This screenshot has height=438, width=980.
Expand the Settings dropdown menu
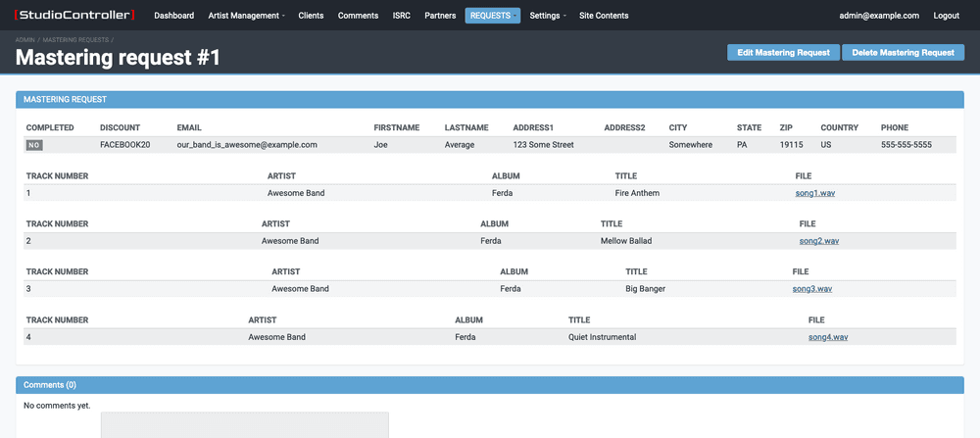548,16
